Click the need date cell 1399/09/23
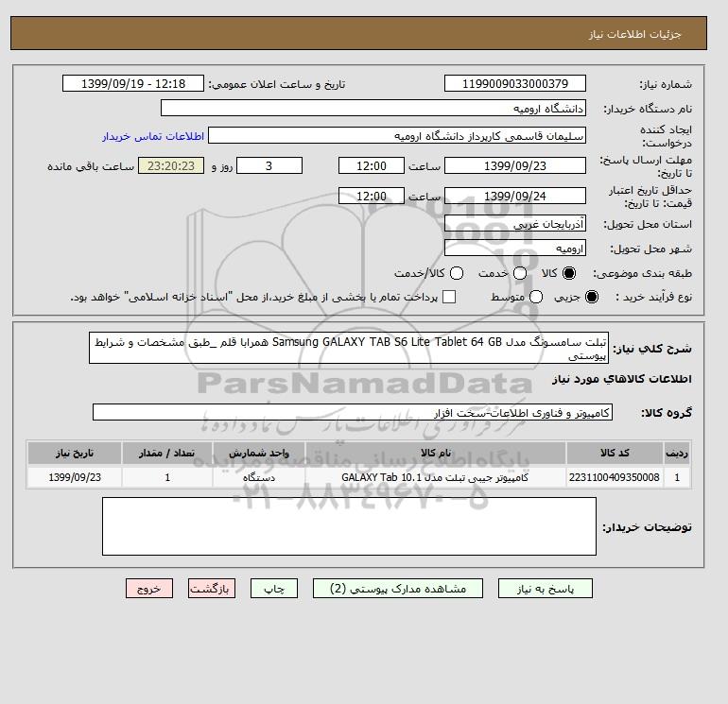 pos(75,477)
